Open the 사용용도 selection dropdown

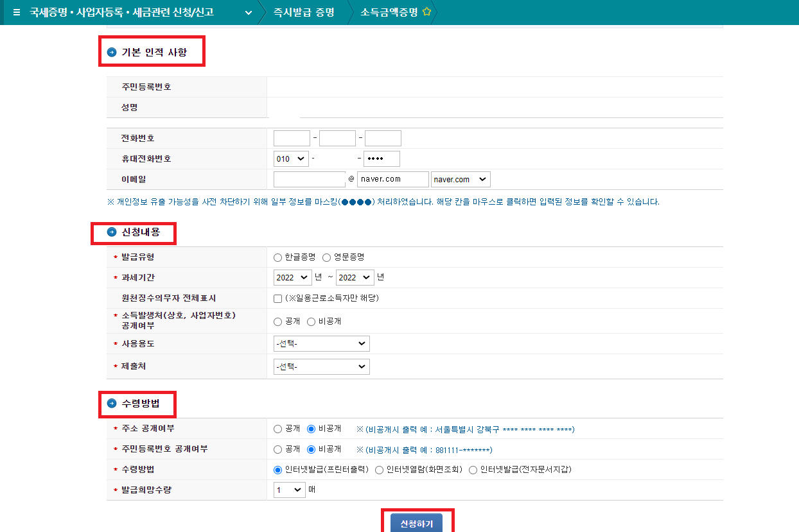pyautogui.click(x=321, y=343)
